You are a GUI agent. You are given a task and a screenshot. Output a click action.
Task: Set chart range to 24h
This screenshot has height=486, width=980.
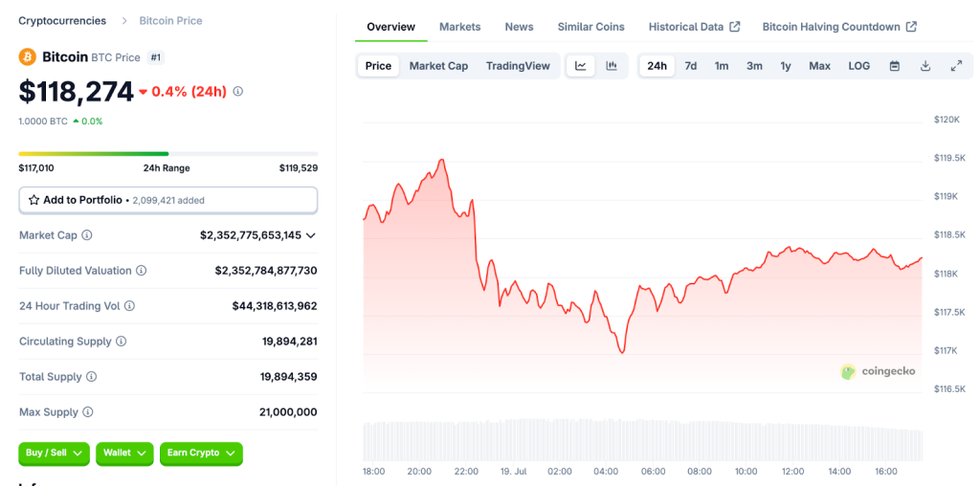(657, 66)
